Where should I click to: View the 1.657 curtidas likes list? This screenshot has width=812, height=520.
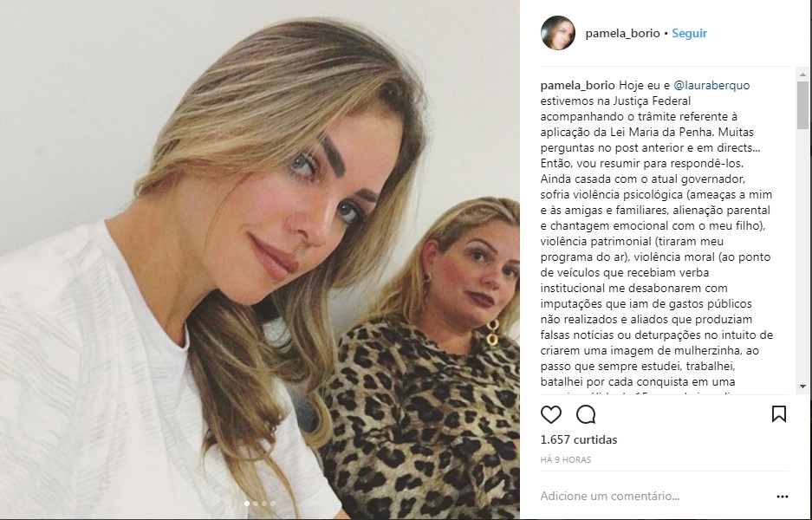pyautogui.click(x=579, y=439)
